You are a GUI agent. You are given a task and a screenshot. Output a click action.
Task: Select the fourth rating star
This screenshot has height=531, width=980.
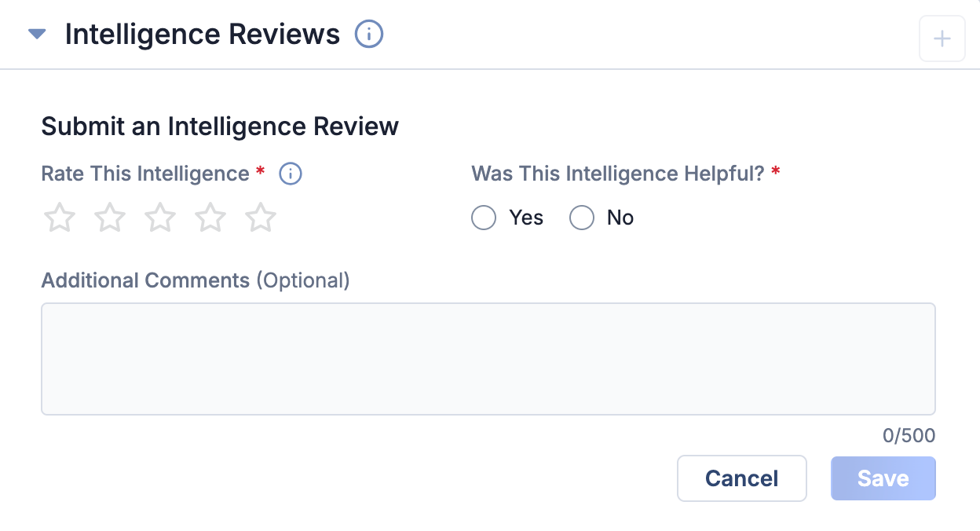click(210, 218)
